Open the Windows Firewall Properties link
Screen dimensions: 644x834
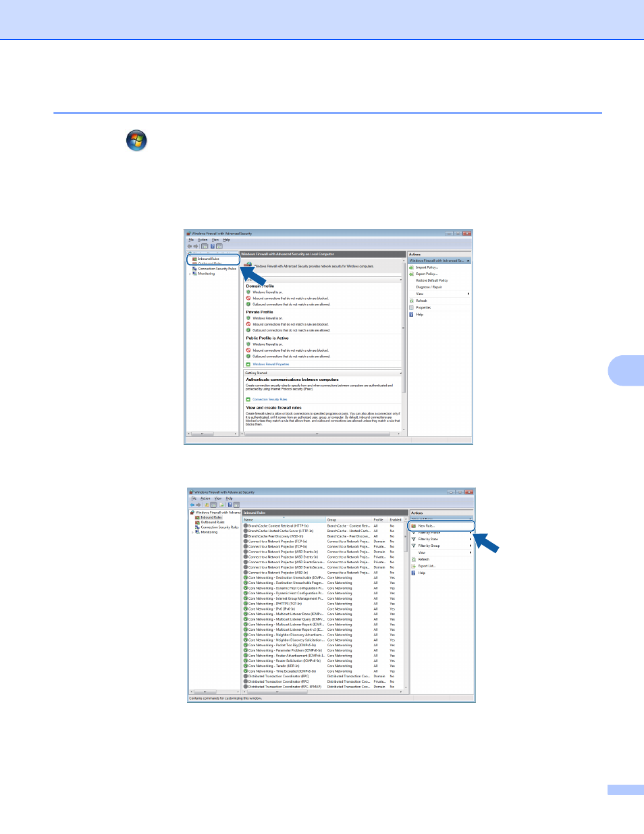pyautogui.click(x=271, y=364)
